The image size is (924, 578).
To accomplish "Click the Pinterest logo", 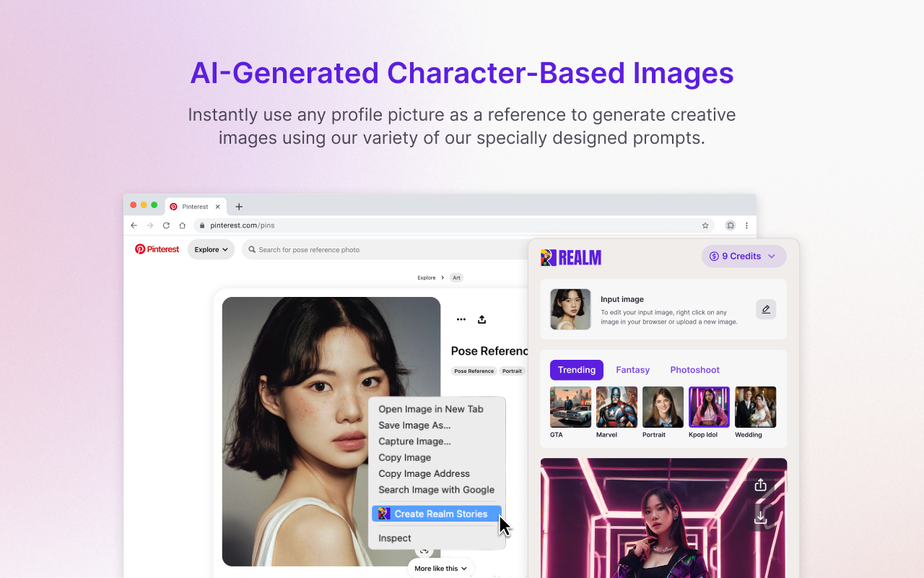I will (x=156, y=249).
